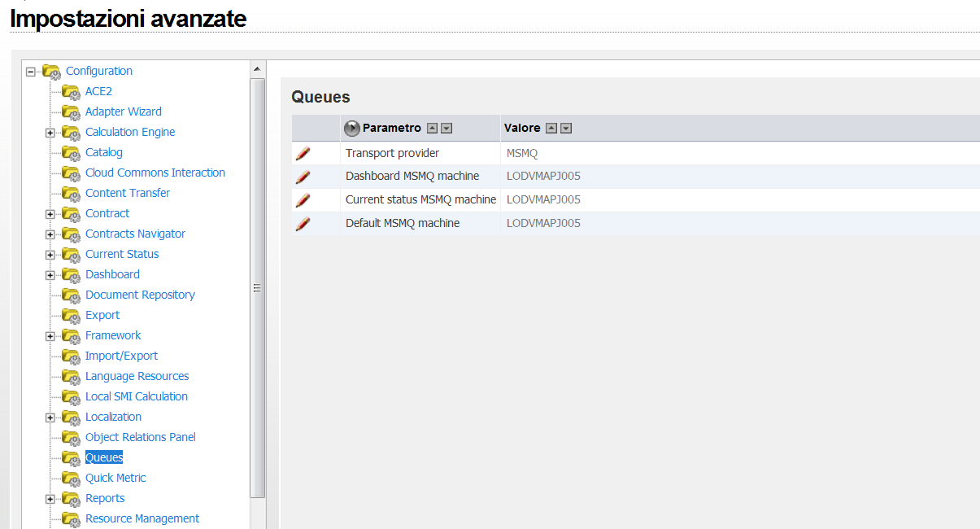The width and height of the screenshot is (980, 529).
Task: Click the round icon beside Parametro header
Action: coord(352,129)
